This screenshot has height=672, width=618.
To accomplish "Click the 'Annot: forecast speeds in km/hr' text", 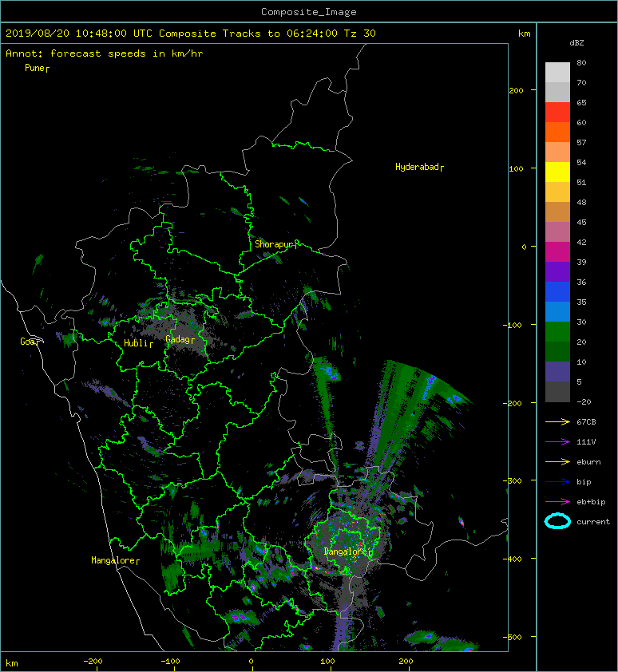I will point(105,53).
